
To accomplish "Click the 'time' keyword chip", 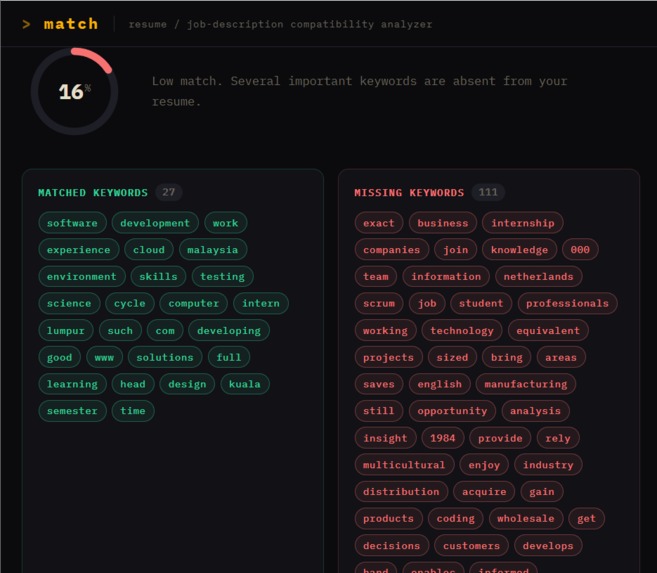I will (133, 411).
